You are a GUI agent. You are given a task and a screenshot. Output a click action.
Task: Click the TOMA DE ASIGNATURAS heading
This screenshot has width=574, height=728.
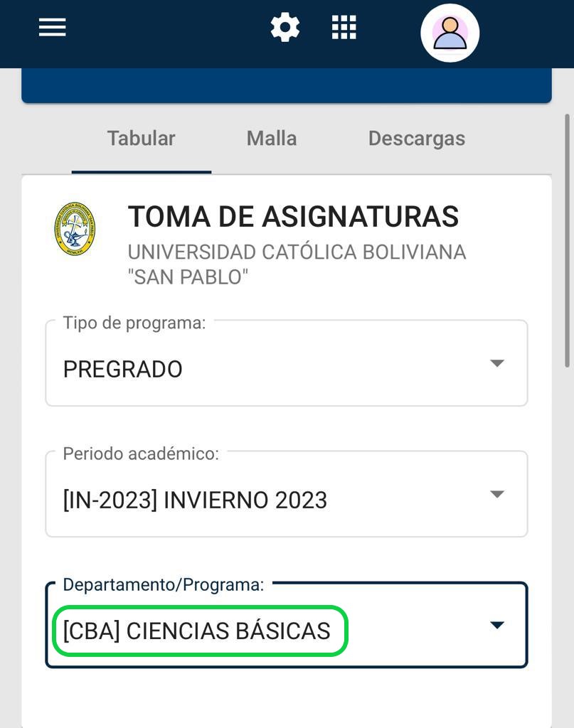pos(293,217)
